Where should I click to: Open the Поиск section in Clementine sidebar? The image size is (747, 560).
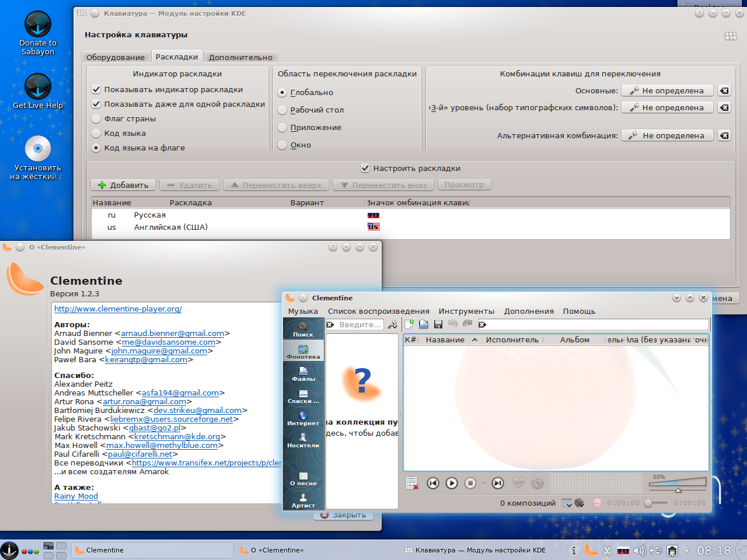click(303, 330)
